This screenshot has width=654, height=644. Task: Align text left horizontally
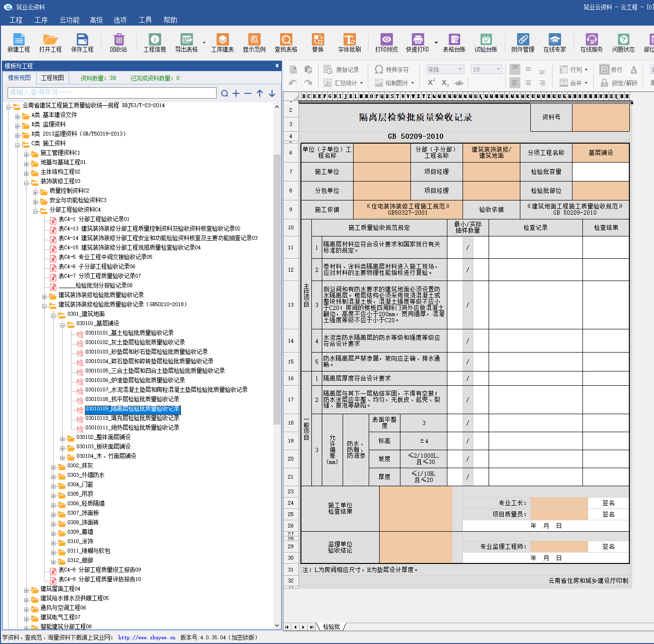click(515, 82)
